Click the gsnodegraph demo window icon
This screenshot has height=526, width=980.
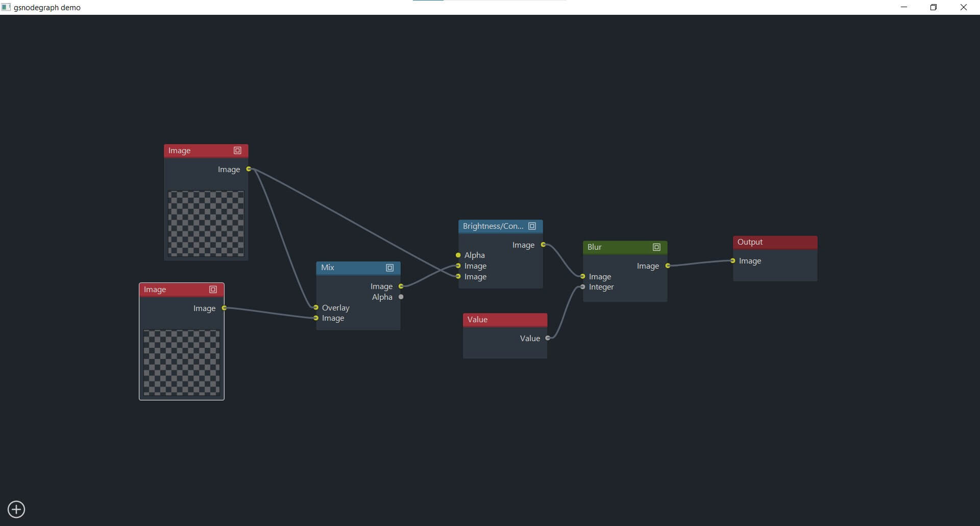coord(6,7)
